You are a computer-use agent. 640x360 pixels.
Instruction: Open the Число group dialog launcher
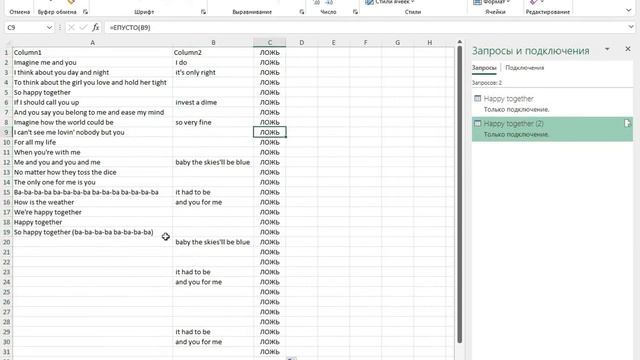[x=355, y=12]
